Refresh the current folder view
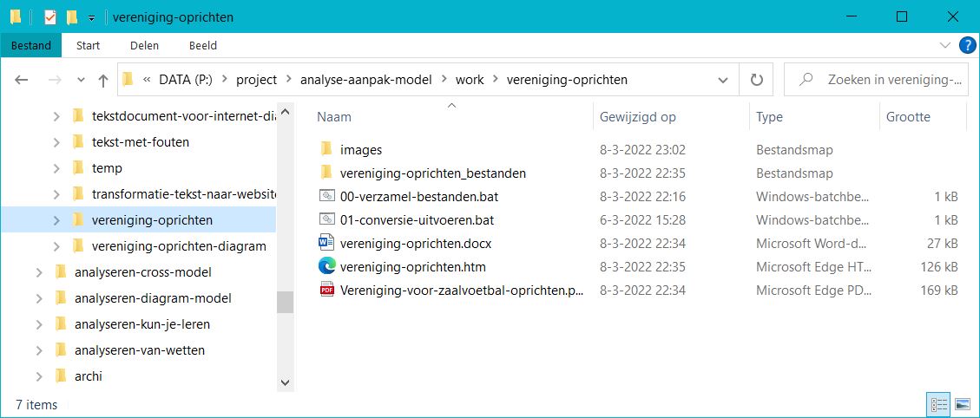The width and height of the screenshot is (980, 418). click(x=756, y=80)
